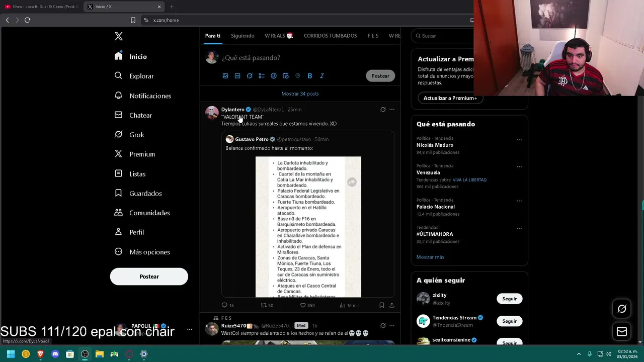Open Premium in the sidebar
This screenshot has width=644, height=362.
point(135,154)
